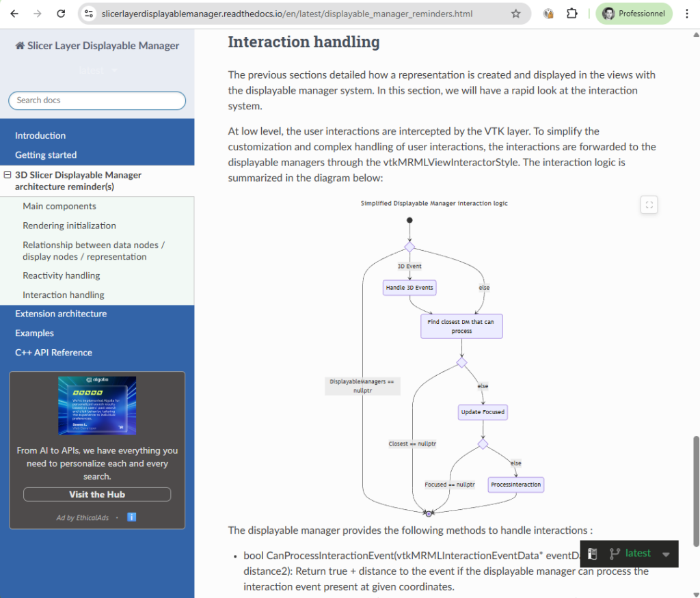700x598 pixels.
Task: Navigate to C++ API Reference
Action: click(53, 353)
